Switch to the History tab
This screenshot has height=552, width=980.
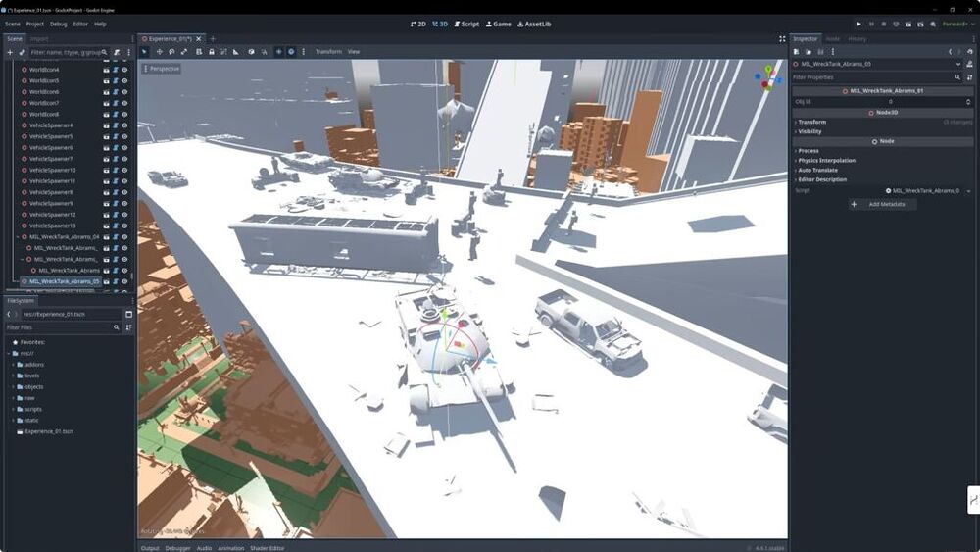click(x=857, y=39)
